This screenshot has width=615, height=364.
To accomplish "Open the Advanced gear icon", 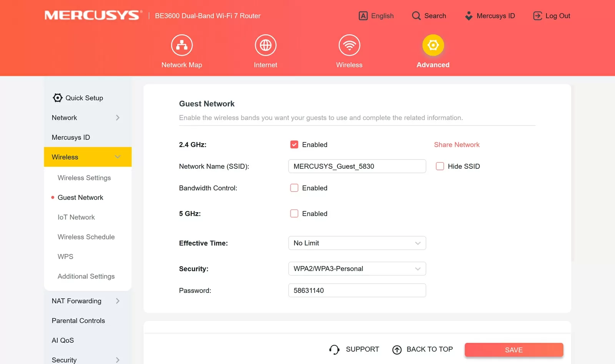I will [x=433, y=45].
